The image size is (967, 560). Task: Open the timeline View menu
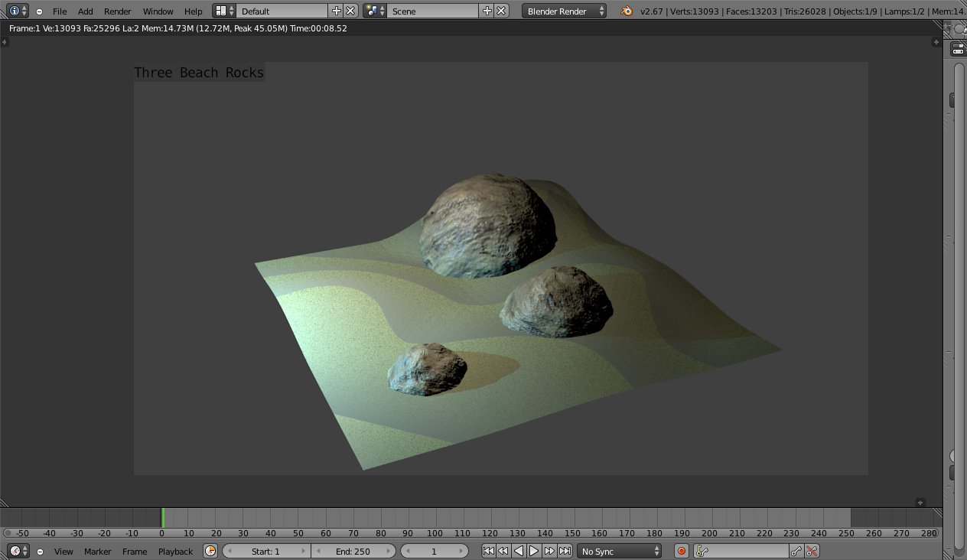click(x=63, y=552)
